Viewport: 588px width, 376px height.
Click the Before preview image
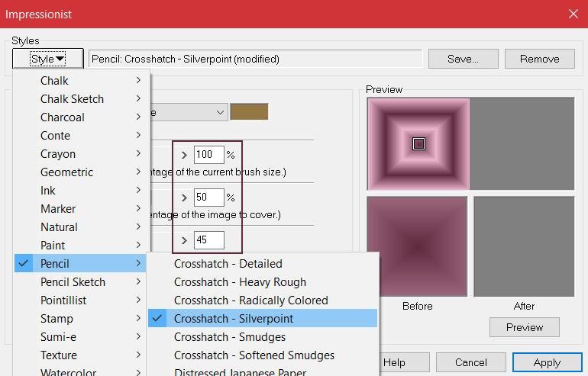pyautogui.click(x=417, y=246)
